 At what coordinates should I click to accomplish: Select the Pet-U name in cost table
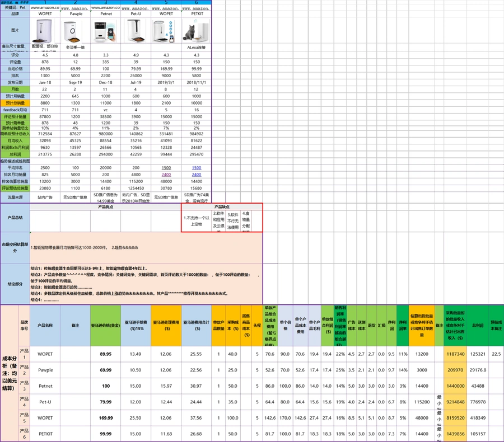point(45,402)
